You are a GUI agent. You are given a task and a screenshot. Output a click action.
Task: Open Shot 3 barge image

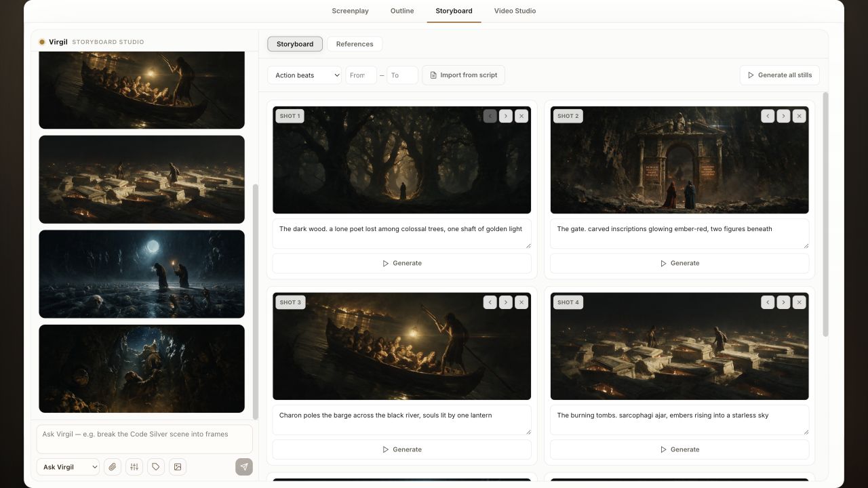tap(401, 346)
